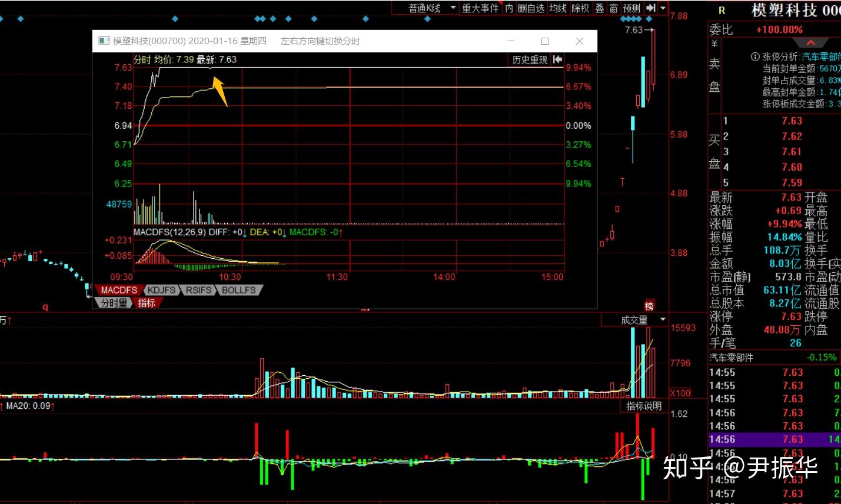
Task: Select the 分时量 tab
Action: click(114, 303)
